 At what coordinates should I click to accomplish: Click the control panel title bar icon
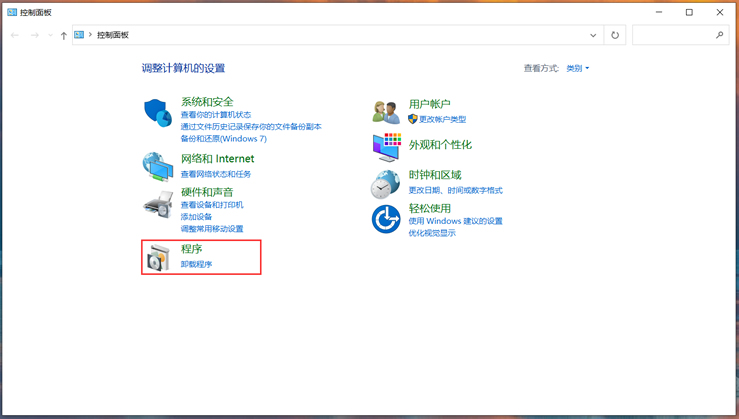pyautogui.click(x=12, y=12)
